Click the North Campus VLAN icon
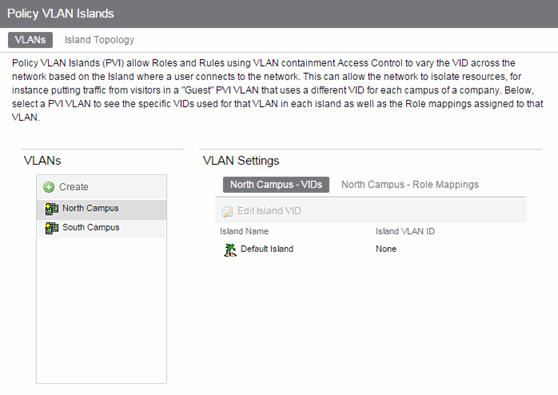Screen dimensions: 558x395 [52, 209]
